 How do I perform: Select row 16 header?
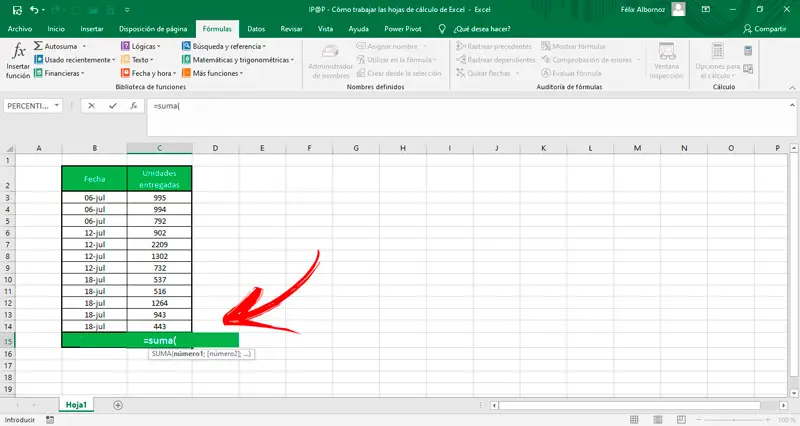click(8, 354)
